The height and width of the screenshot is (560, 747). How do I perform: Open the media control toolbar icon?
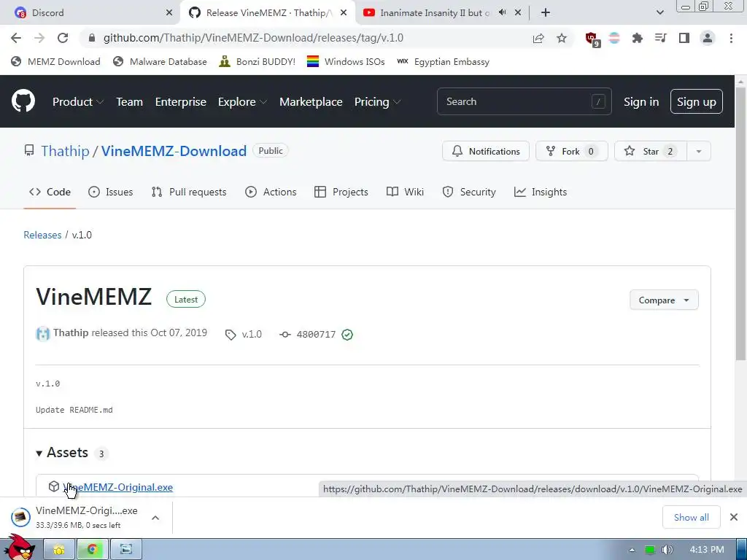click(x=661, y=38)
